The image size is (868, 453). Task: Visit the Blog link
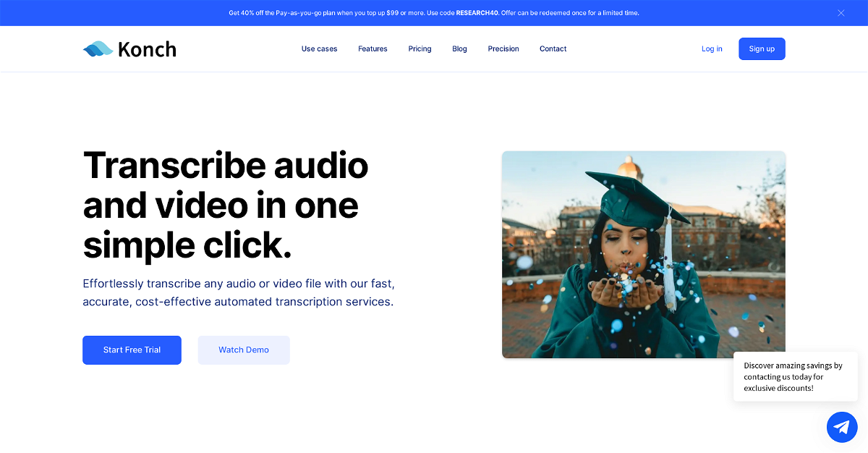(459, 49)
